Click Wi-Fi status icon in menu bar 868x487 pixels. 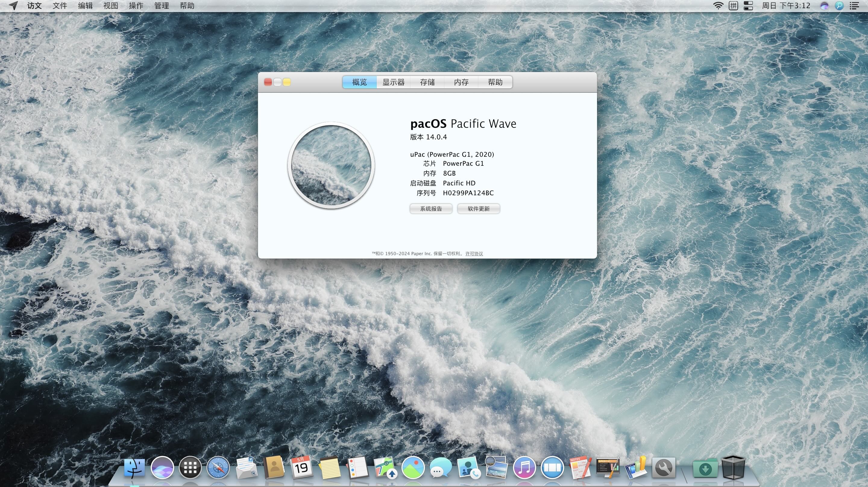(x=718, y=6)
